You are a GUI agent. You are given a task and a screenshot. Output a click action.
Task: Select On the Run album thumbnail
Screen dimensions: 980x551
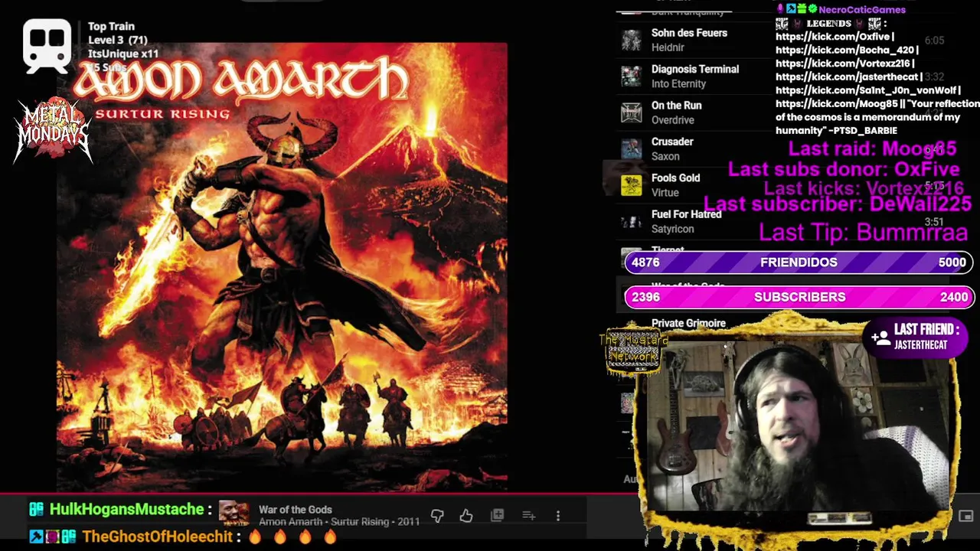(x=631, y=112)
